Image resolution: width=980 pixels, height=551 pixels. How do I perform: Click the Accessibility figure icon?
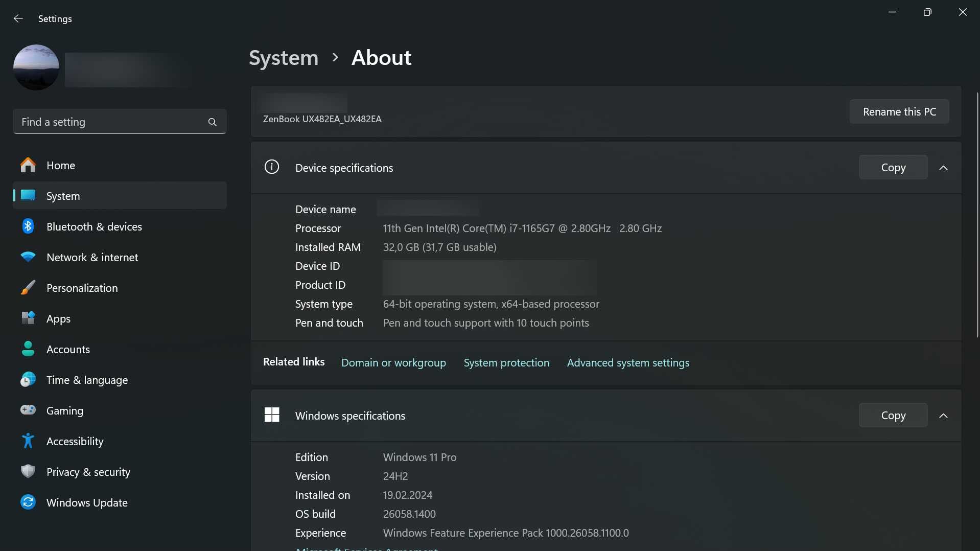click(28, 441)
